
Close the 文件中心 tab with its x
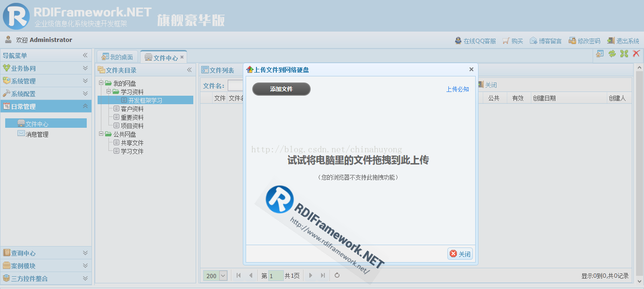182,57
